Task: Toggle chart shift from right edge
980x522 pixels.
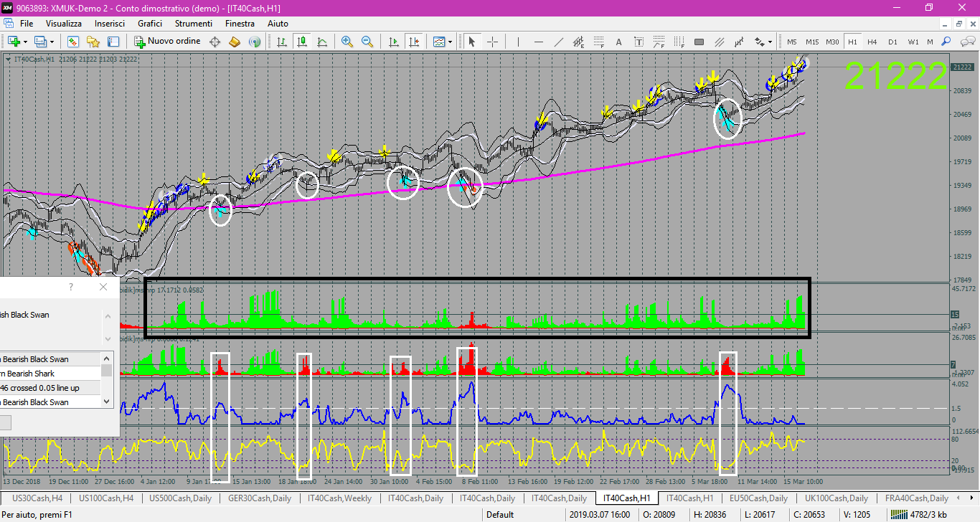Action: [x=413, y=42]
